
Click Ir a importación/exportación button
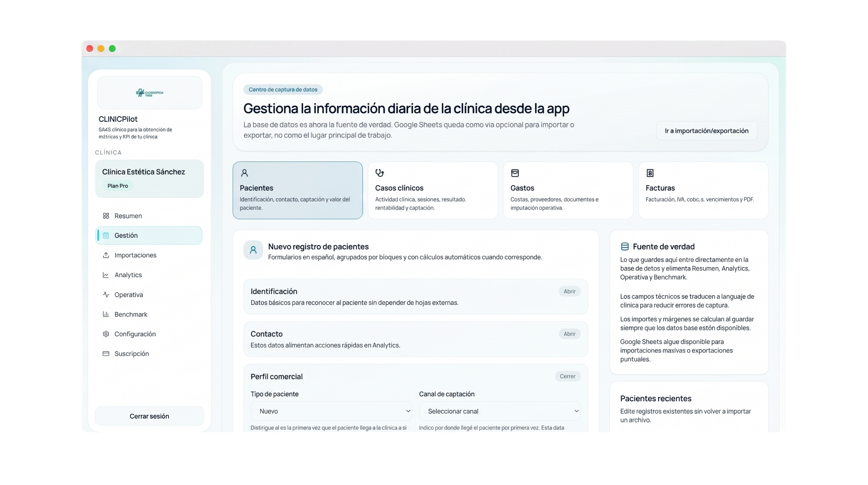[x=707, y=131]
